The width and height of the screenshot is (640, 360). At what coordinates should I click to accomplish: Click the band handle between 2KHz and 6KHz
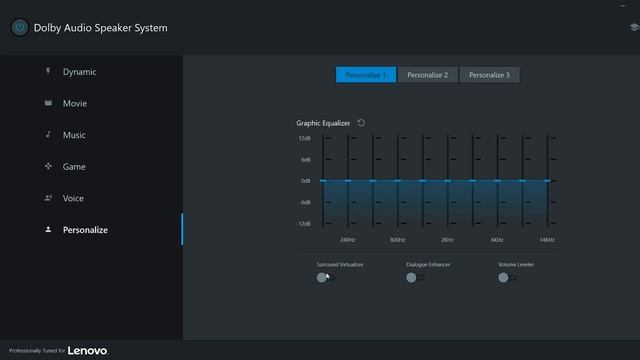[472, 180]
